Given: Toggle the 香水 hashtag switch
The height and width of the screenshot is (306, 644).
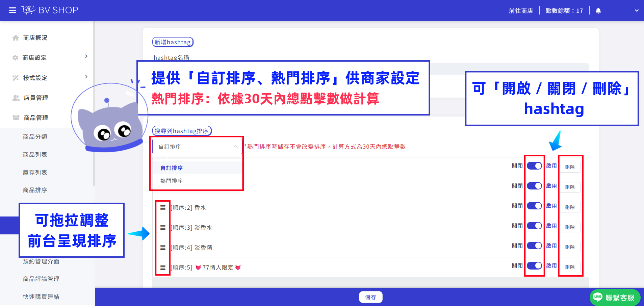Looking at the screenshot, I should click(534, 206).
